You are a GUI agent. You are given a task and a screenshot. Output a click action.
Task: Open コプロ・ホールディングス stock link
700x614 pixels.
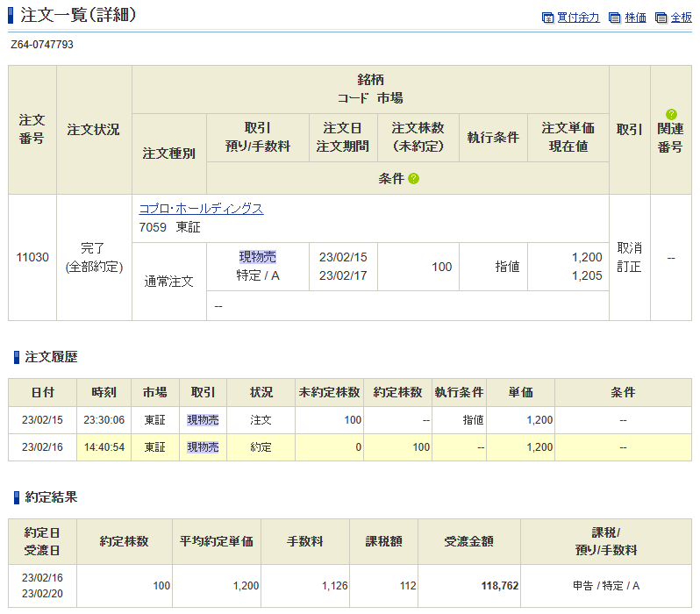pos(202,209)
